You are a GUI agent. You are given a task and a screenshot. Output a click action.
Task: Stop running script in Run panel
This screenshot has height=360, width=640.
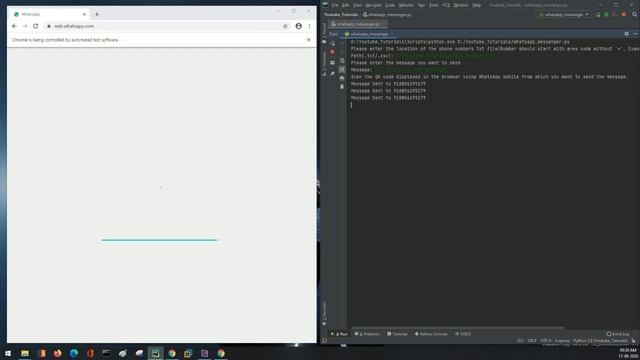[x=332, y=52]
